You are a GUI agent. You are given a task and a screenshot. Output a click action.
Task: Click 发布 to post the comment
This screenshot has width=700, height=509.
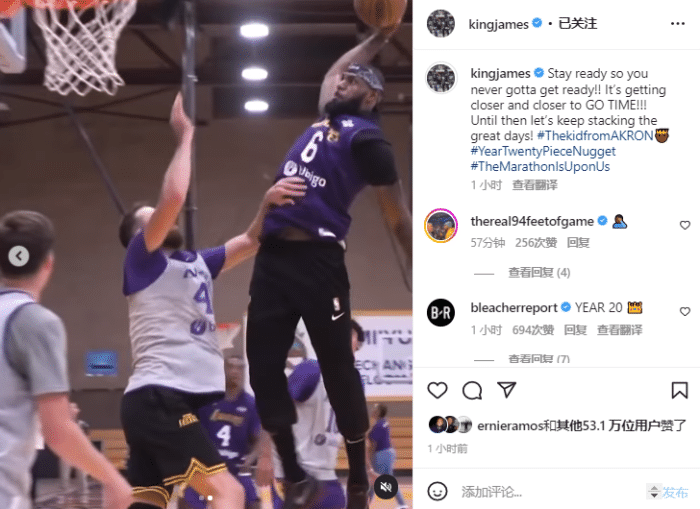(x=675, y=492)
